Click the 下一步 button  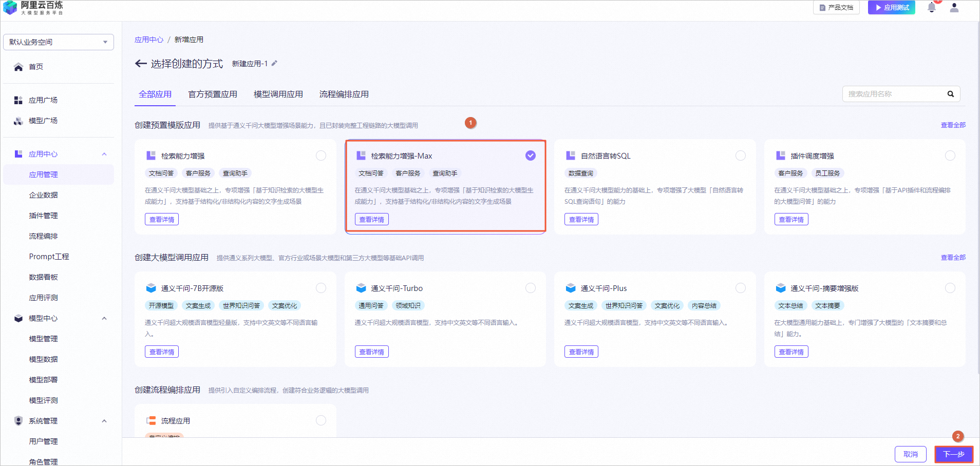[954, 454]
